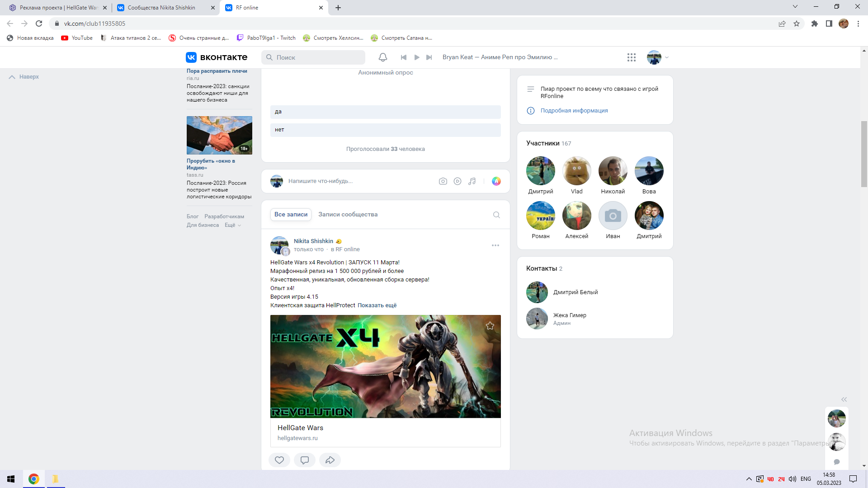Vote 'нет' in the poll

(x=386, y=130)
